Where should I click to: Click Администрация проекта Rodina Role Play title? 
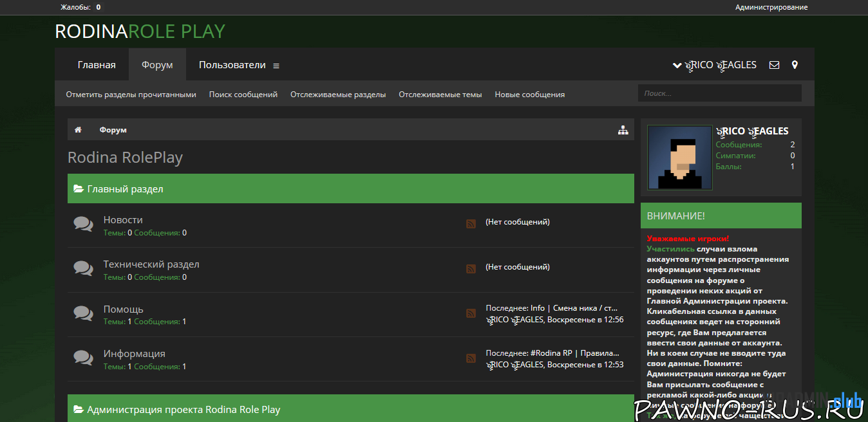point(184,409)
